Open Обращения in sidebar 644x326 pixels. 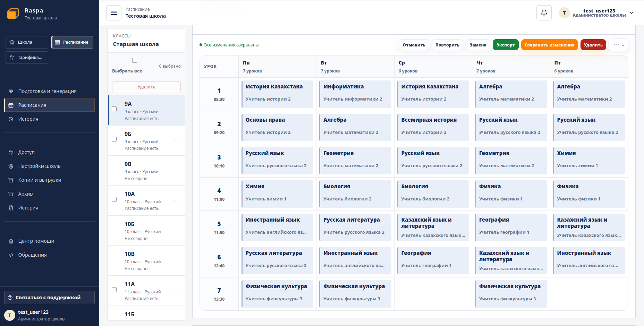pos(49,255)
